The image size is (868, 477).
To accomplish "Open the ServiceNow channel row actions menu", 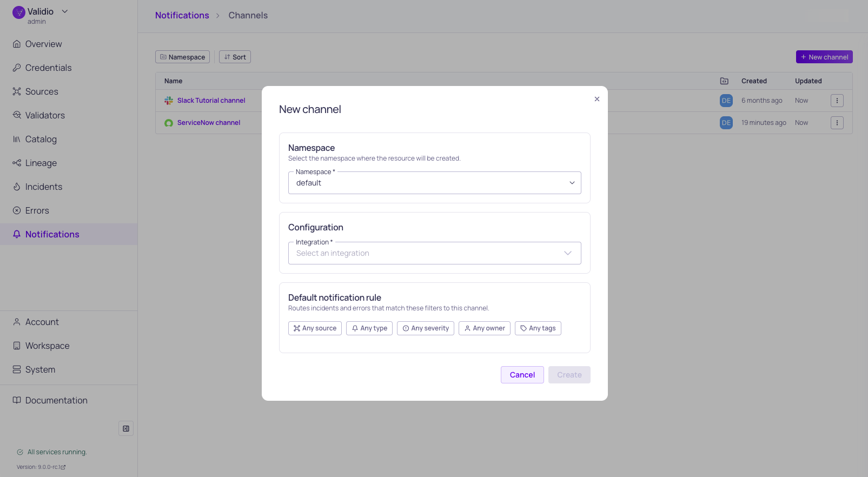I will pyautogui.click(x=837, y=123).
